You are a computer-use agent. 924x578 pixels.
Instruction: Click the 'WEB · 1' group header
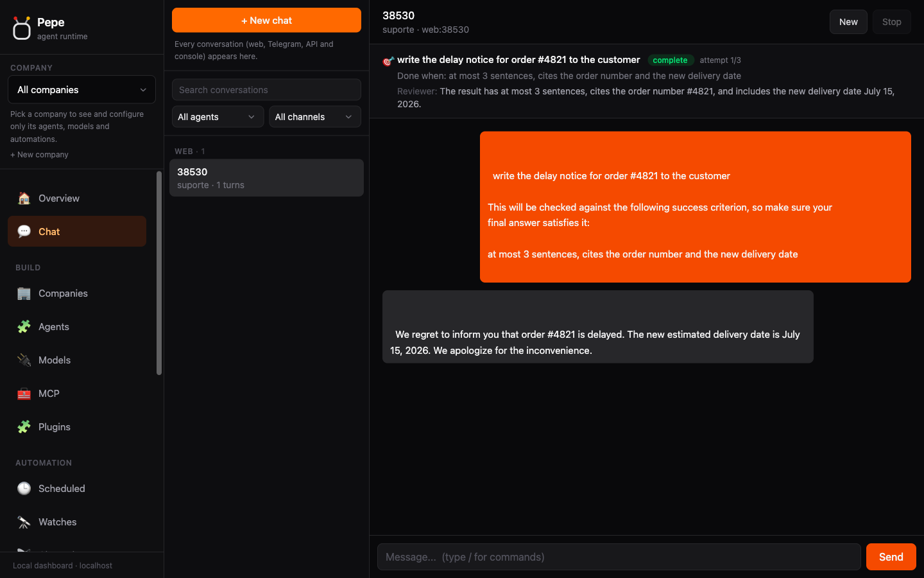189,152
